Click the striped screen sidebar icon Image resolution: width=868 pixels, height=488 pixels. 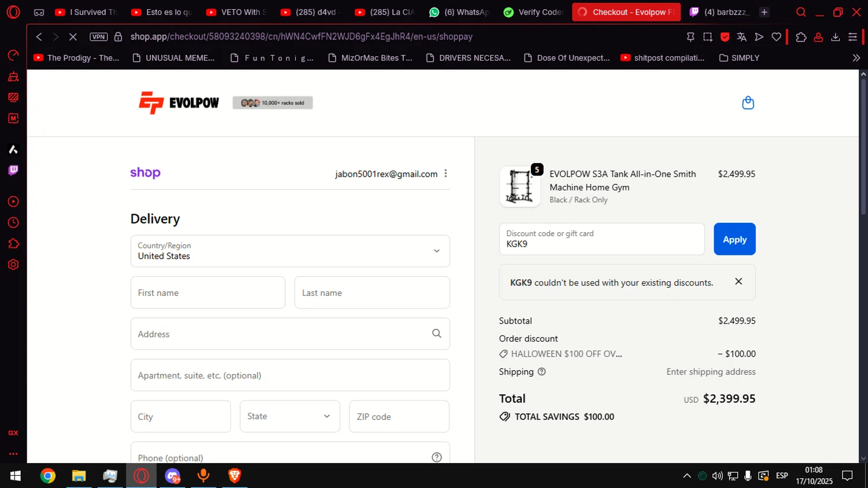tap(13, 97)
